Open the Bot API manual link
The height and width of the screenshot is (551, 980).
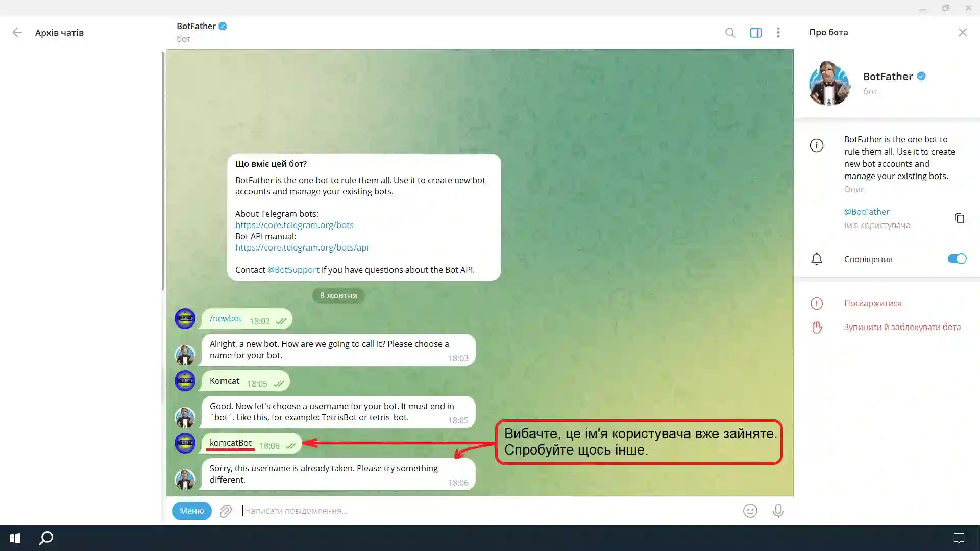click(x=301, y=247)
